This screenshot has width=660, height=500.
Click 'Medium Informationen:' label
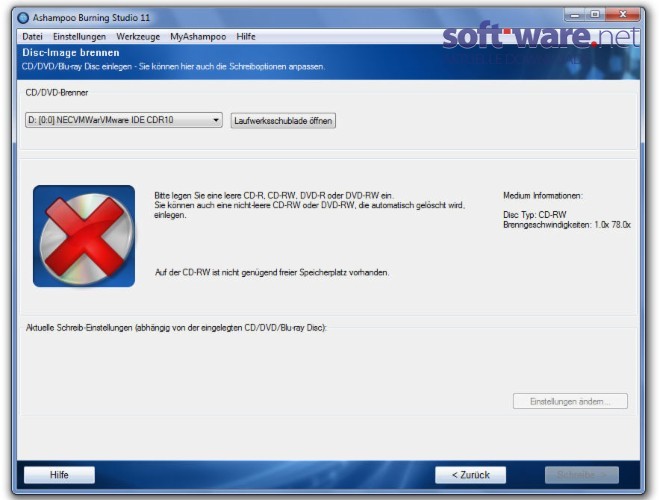pos(543,196)
